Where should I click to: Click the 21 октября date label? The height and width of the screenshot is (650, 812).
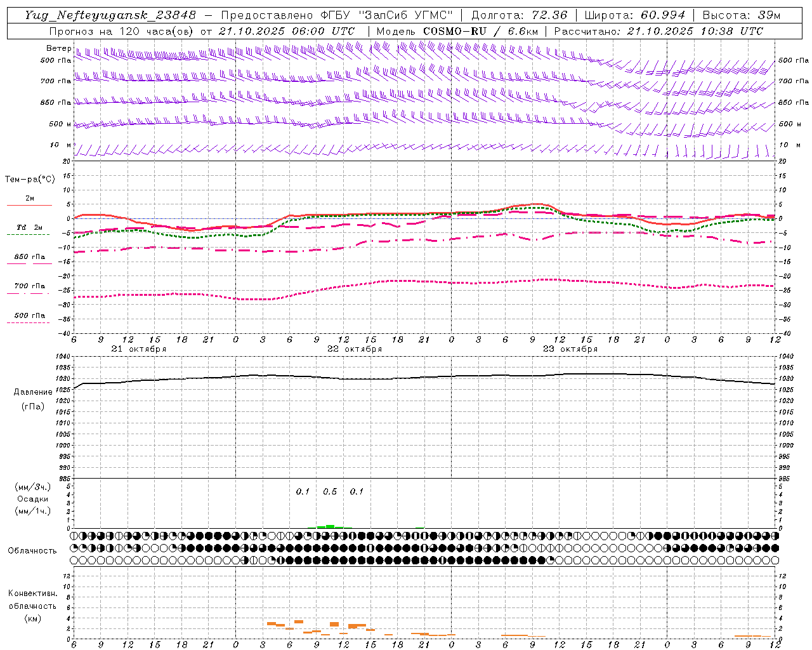tap(139, 349)
